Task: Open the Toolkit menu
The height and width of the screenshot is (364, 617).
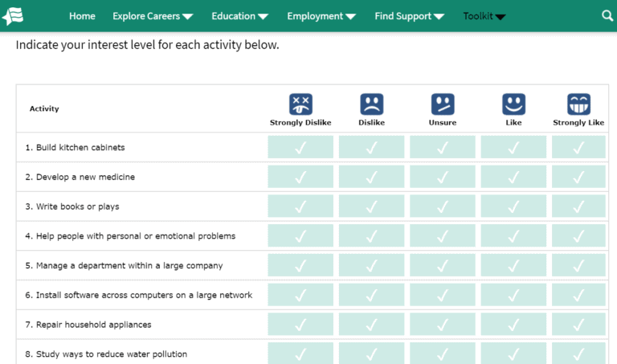Action: point(484,16)
